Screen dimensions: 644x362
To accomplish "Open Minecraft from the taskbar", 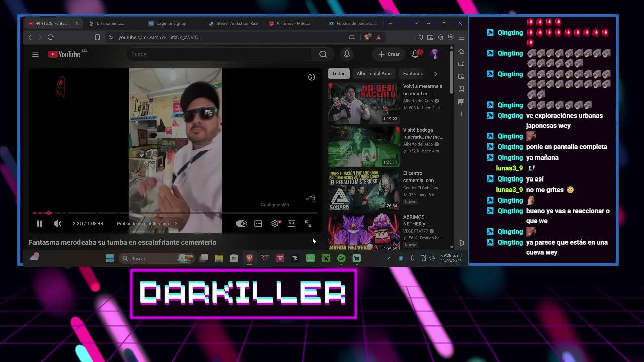I will pyautogui.click(x=326, y=258).
